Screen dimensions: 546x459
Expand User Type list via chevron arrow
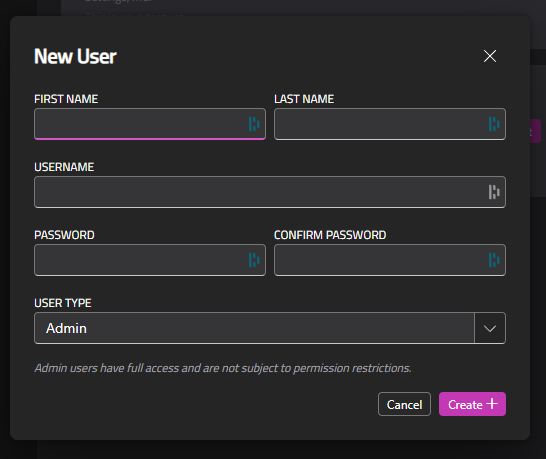click(490, 328)
